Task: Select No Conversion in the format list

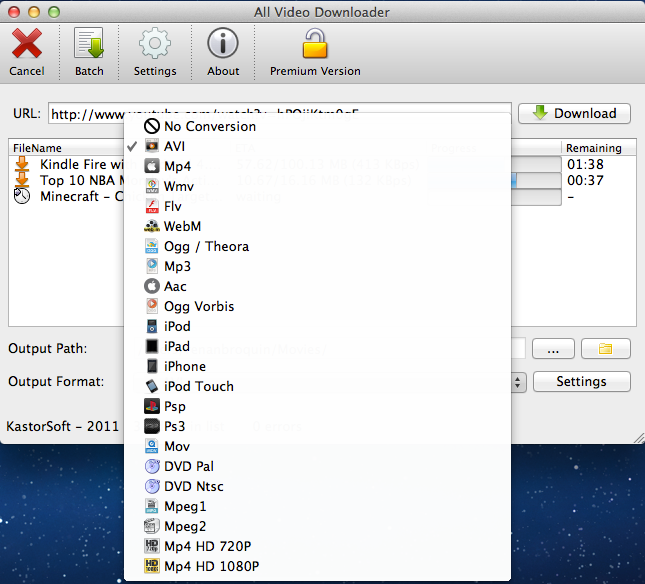Action: pos(317,126)
